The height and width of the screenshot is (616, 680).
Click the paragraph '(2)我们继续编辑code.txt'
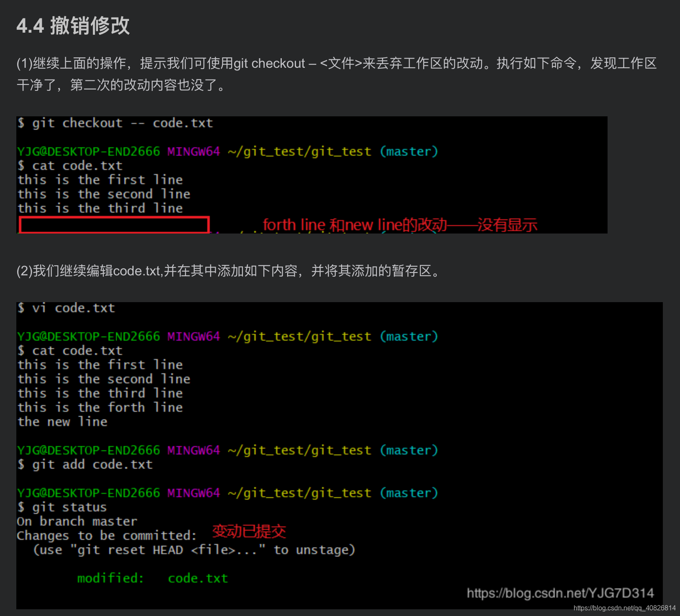[x=229, y=271]
